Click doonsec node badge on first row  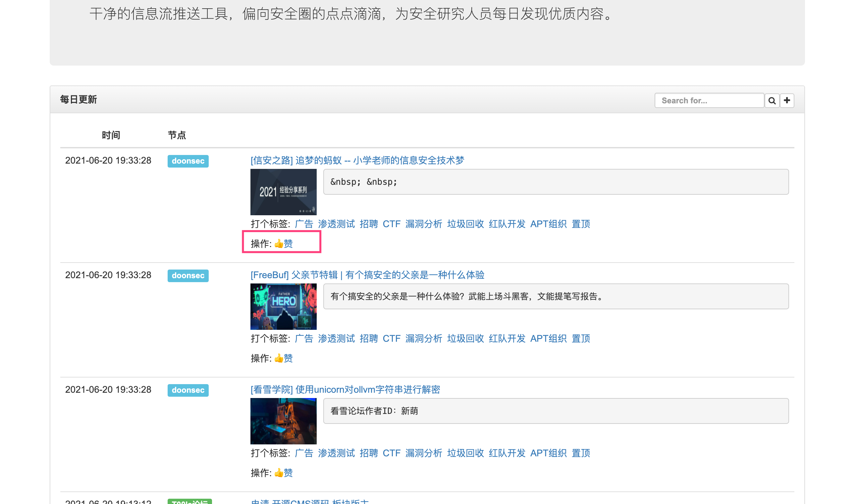[x=188, y=161]
